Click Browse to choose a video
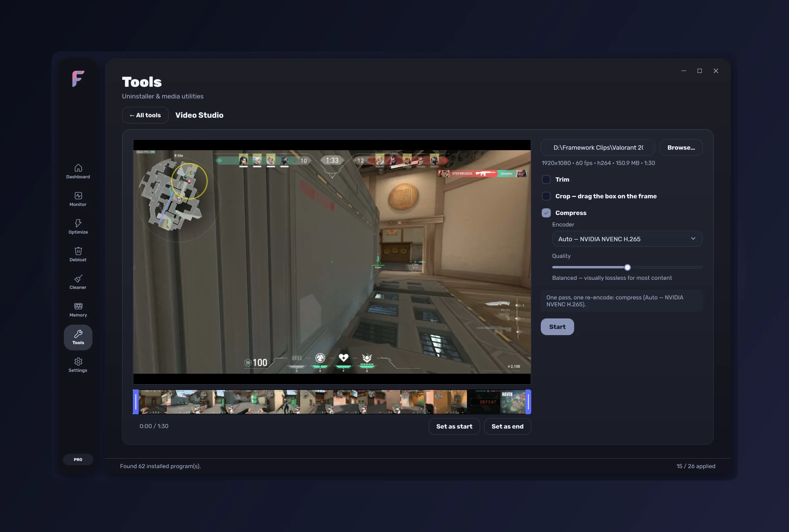 [681, 148]
